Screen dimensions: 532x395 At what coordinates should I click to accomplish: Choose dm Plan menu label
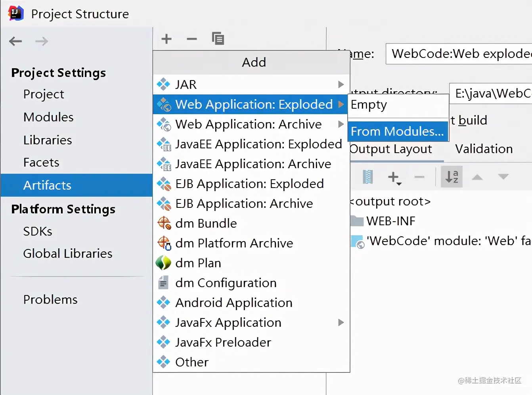198,263
